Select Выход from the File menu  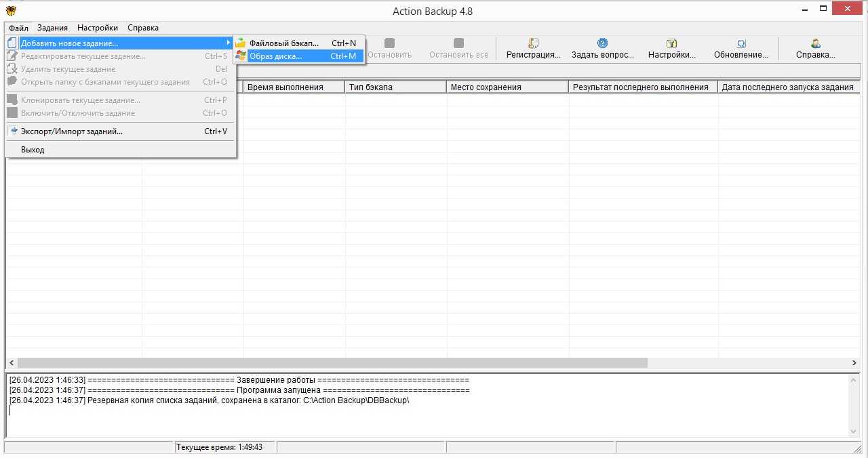tap(33, 150)
